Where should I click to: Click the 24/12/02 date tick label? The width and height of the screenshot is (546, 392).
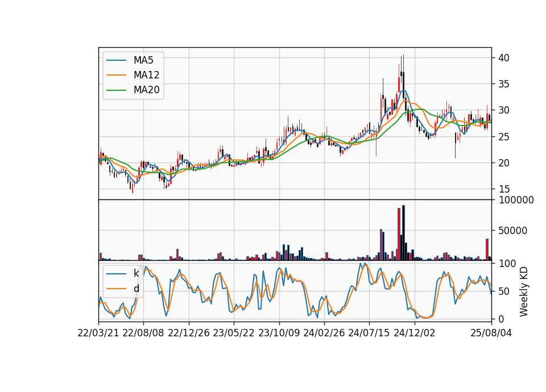415,333
